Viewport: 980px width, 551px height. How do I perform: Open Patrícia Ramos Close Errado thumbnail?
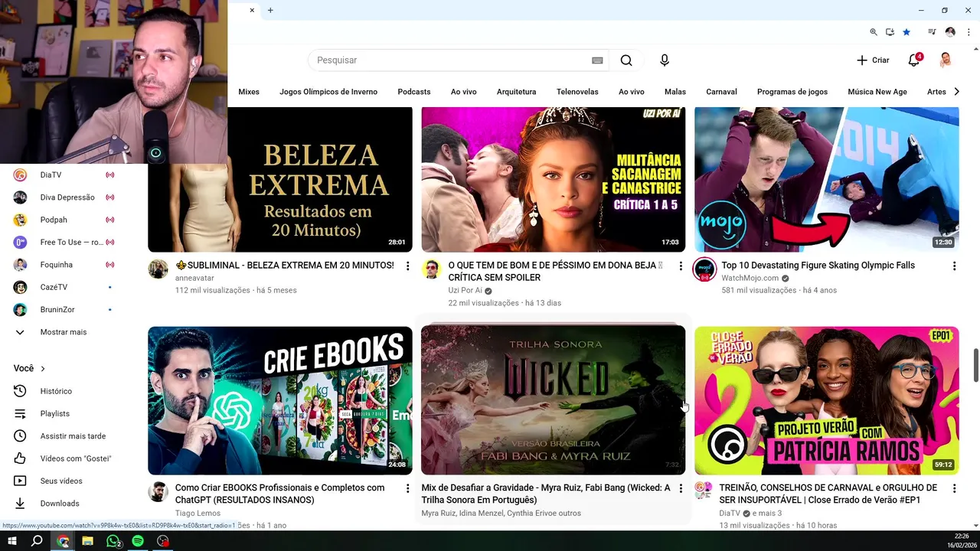(x=827, y=401)
